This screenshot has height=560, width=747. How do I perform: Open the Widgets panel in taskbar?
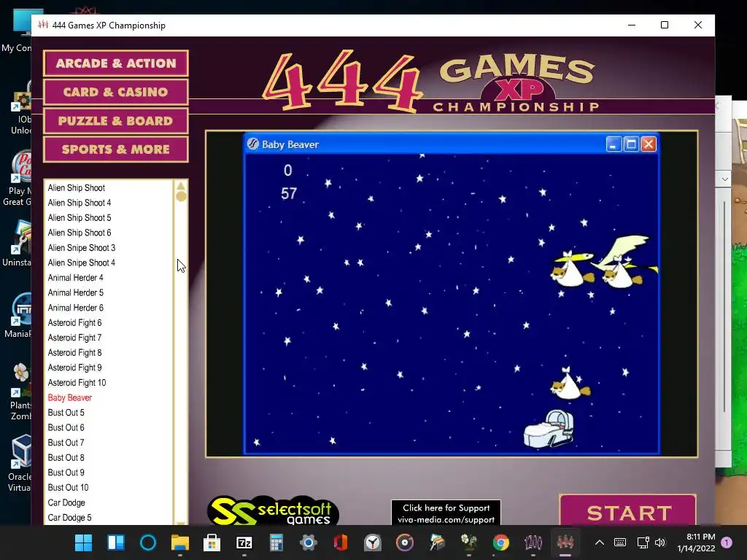pos(116,542)
